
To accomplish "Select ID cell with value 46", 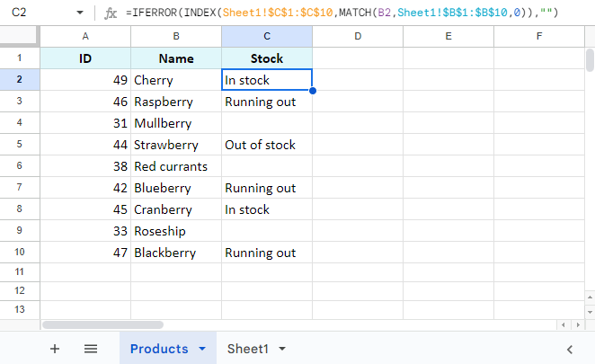I will (85, 102).
